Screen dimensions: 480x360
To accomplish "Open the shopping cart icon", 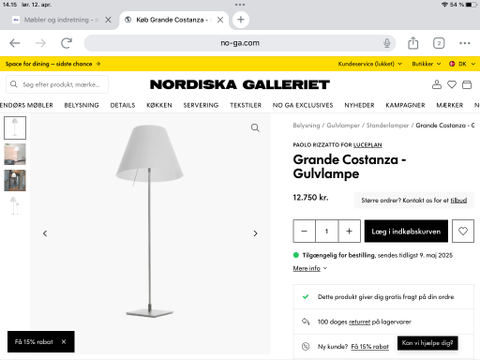I will (x=467, y=85).
